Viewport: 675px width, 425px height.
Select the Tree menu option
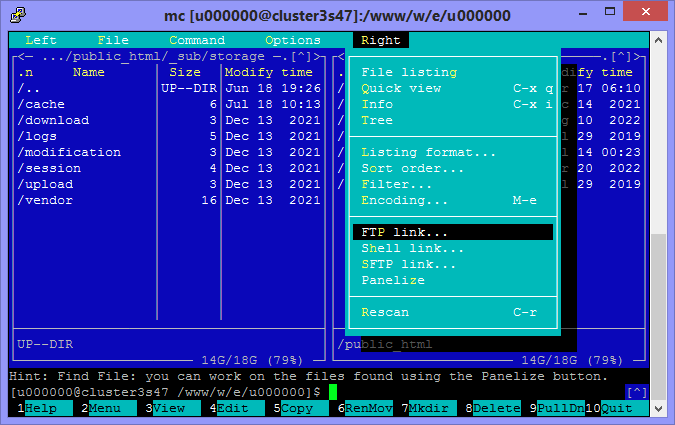tap(377, 120)
